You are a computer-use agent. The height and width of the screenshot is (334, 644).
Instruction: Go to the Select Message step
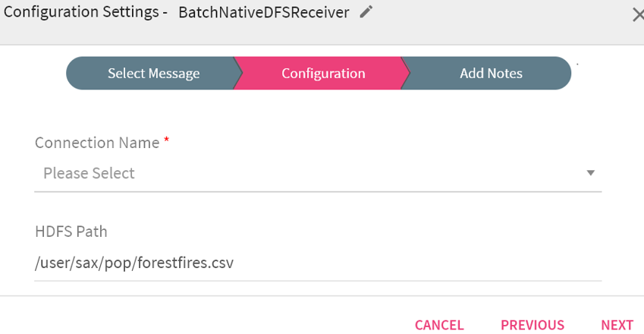(154, 73)
